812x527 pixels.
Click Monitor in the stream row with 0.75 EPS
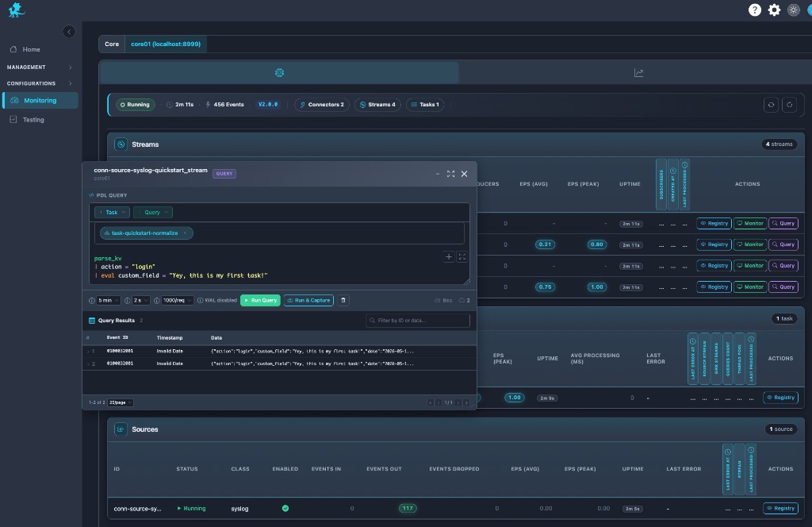[x=750, y=287]
